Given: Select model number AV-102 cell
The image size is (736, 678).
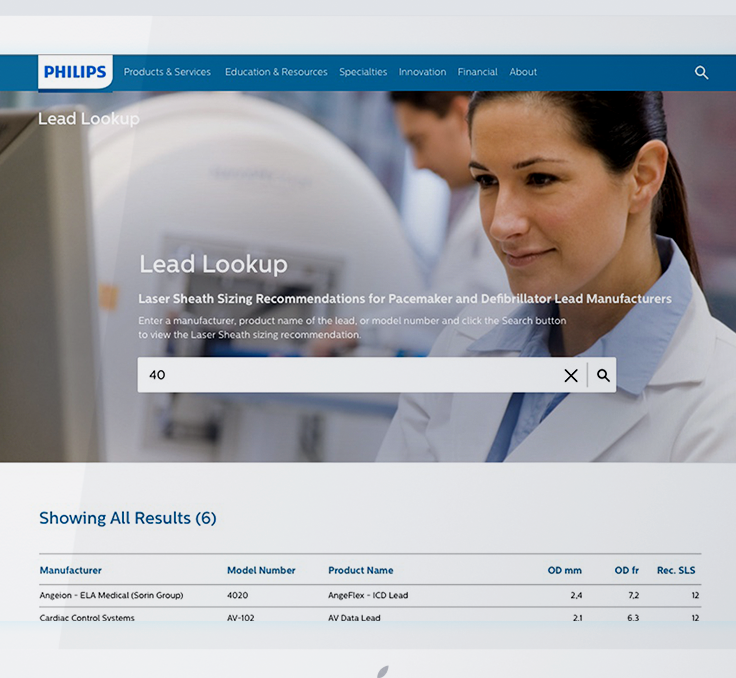Looking at the screenshot, I should coord(241,617).
